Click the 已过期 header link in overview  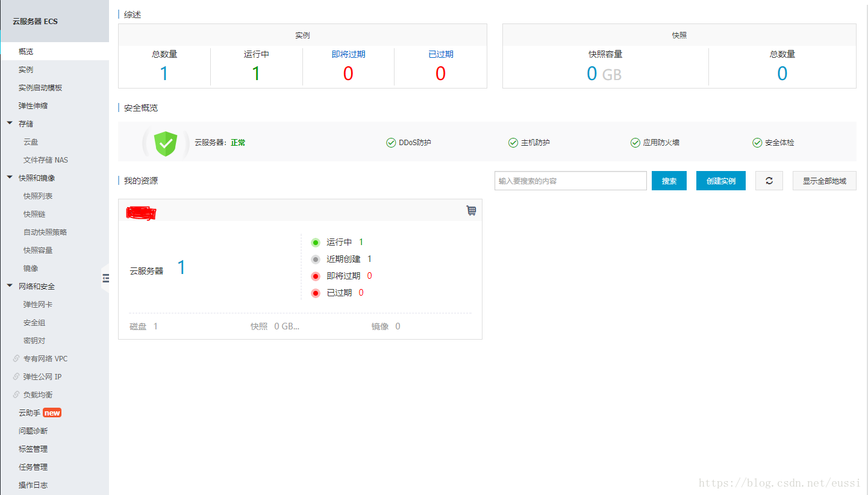pyautogui.click(x=441, y=54)
